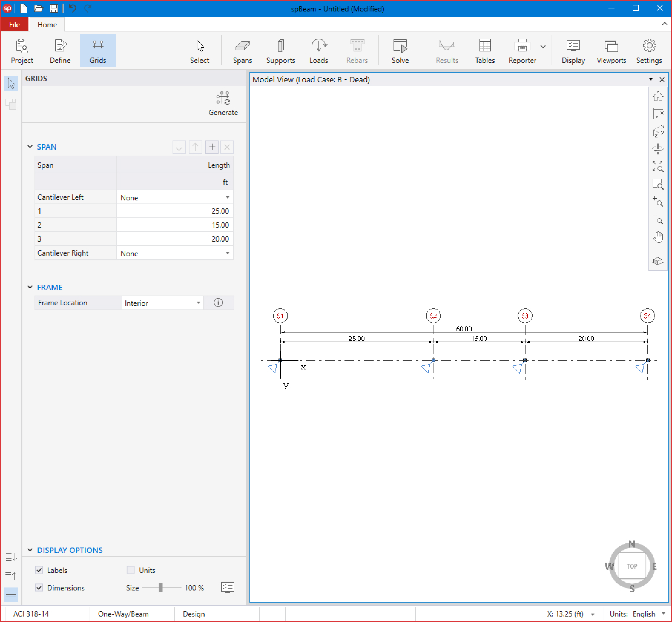Toggle the Dimensions checkbox

(x=39, y=587)
